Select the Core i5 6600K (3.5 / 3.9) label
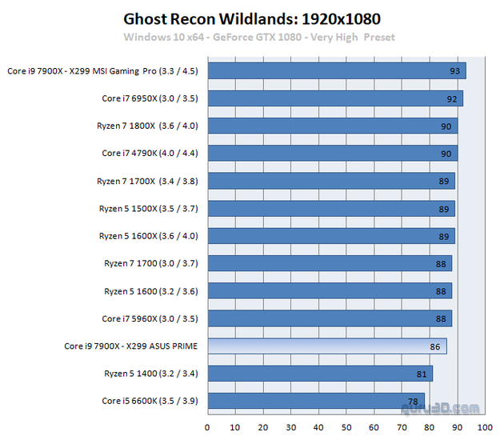This screenshot has height=440, width=504. coord(150,401)
